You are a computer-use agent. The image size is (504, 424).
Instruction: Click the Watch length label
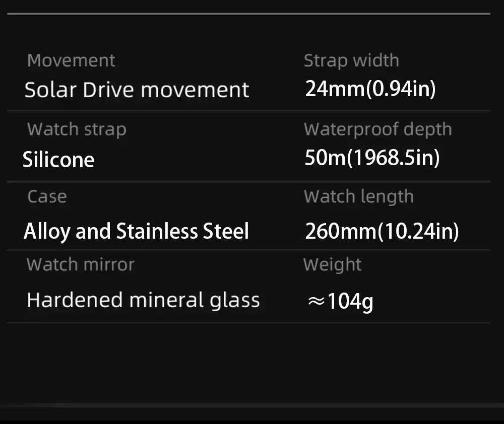pos(358,196)
